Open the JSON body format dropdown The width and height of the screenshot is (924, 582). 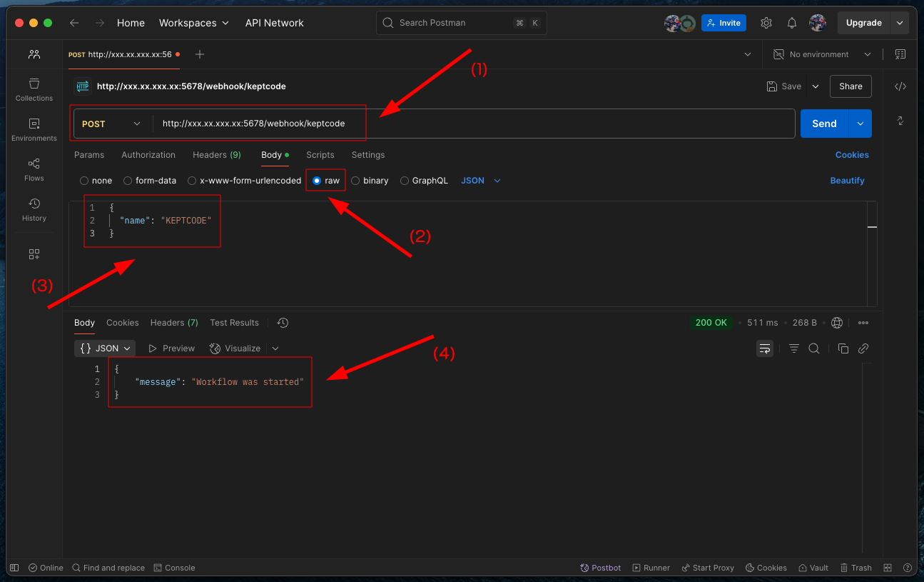tap(481, 181)
